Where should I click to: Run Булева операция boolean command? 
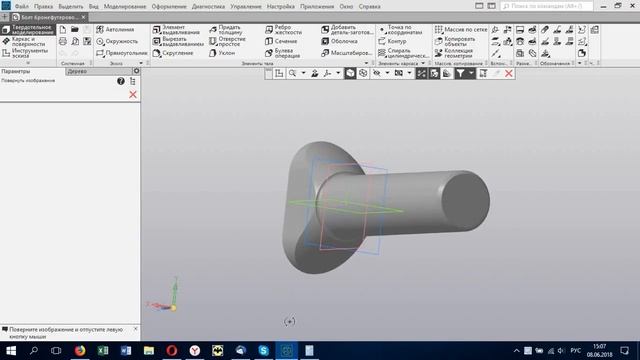tap(282, 53)
